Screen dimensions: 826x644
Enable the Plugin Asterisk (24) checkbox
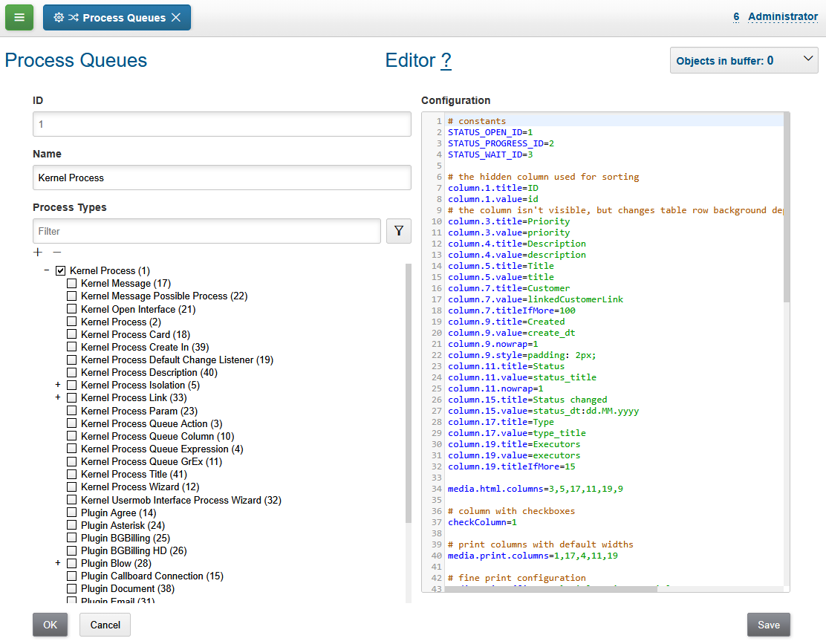click(72, 526)
